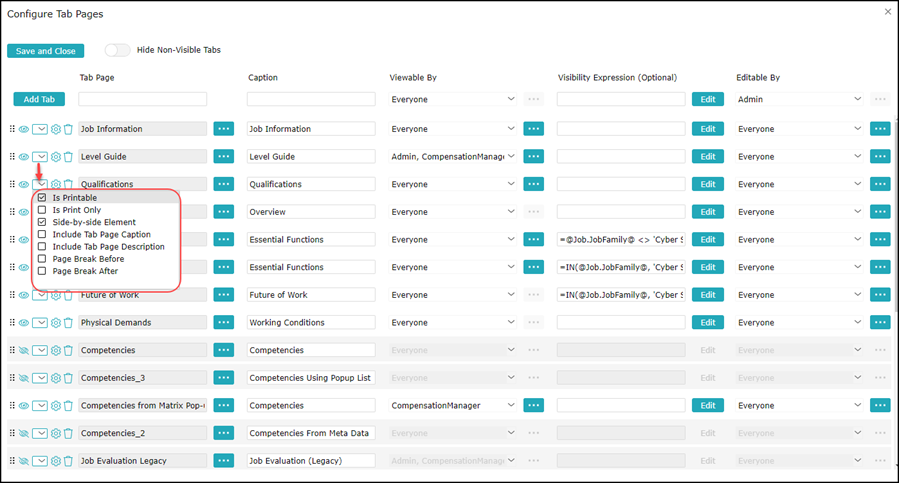Image resolution: width=899 pixels, height=483 pixels.
Task: Check the Is Print Only checkbox
Action: (42, 210)
